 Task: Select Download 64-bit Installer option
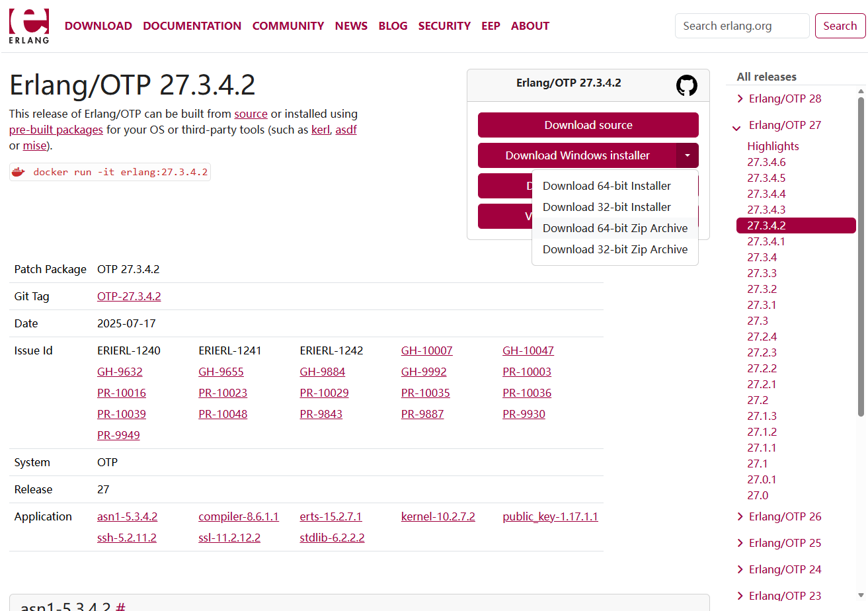tap(606, 186)
